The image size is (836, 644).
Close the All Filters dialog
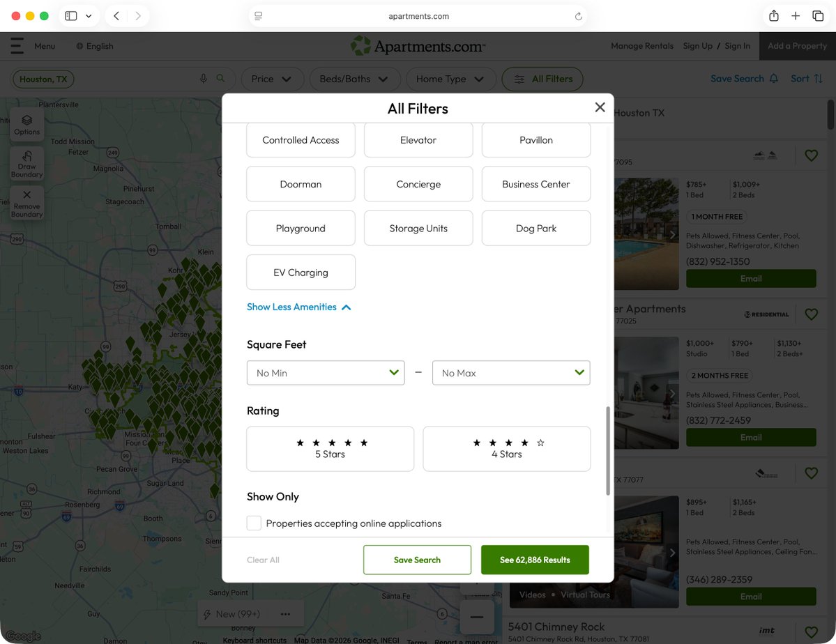600,108
